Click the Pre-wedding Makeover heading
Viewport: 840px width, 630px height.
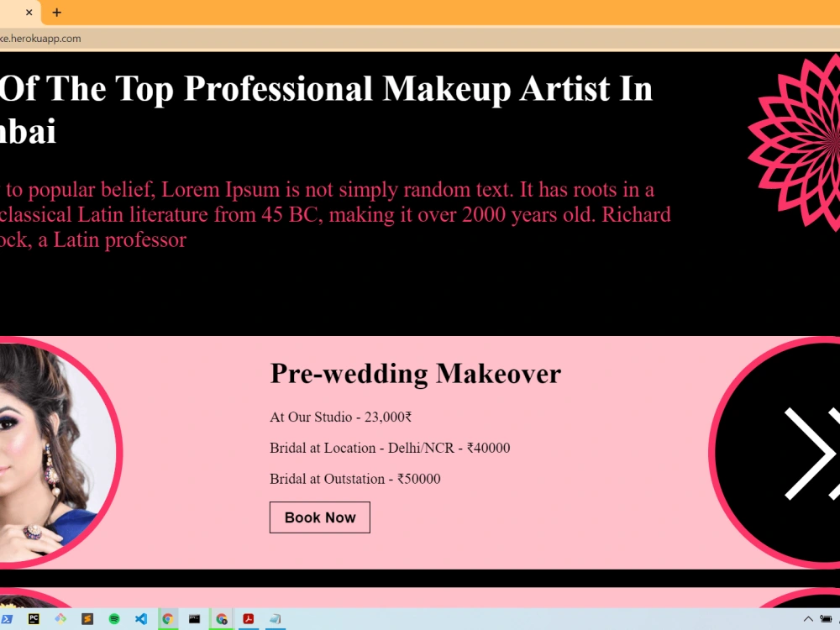pyautogui.click(x=416, y=374)
